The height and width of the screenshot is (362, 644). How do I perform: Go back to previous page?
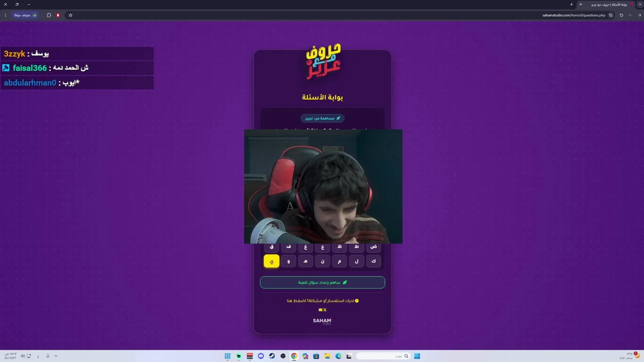pos(640,15)
